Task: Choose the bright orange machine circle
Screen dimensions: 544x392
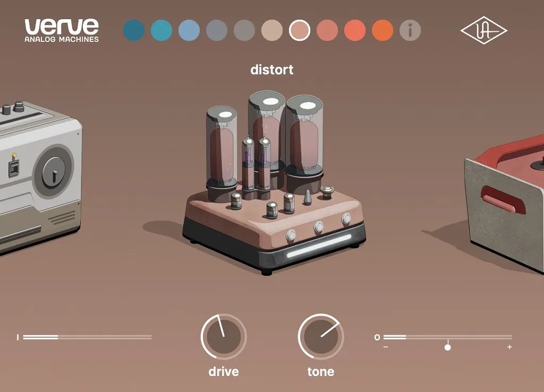Action: coord(382,30)
